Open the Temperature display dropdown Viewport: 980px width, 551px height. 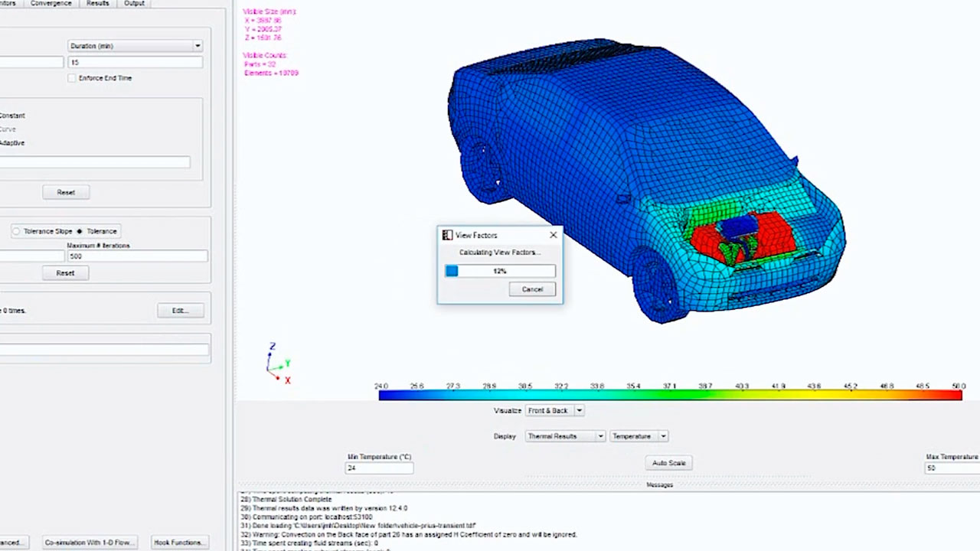coord(639,436)
